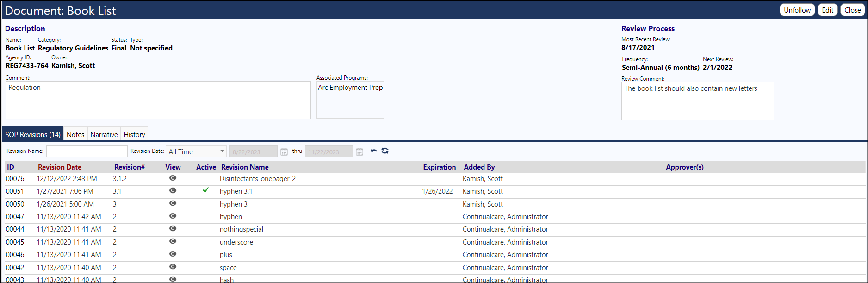This screenshot has height=283, width=868.
Task: Open the end date calendar picker
Action: pos(360,151)
